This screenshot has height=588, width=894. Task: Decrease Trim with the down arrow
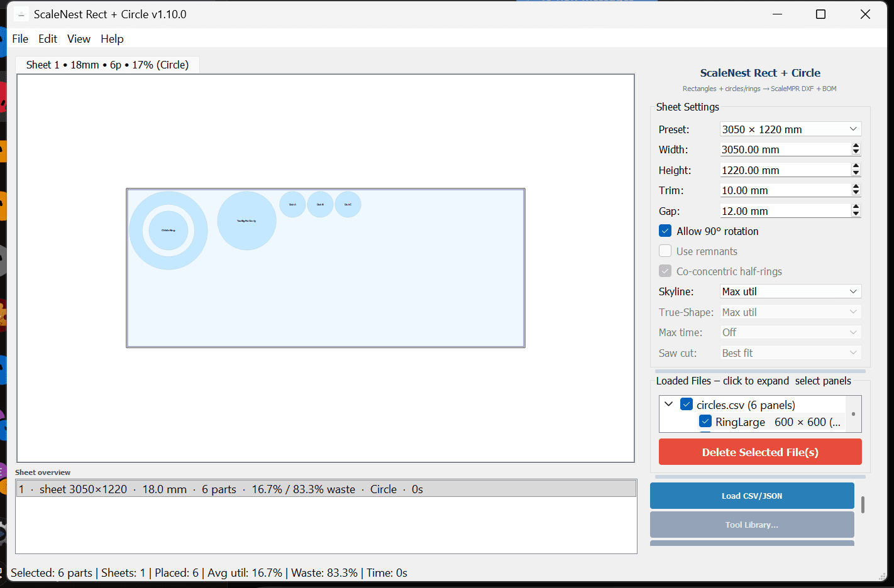[x=856, y=193]
